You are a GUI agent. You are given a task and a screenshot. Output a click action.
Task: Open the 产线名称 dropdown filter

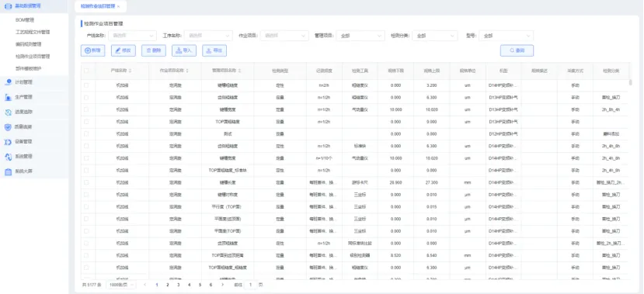point(132,36)
